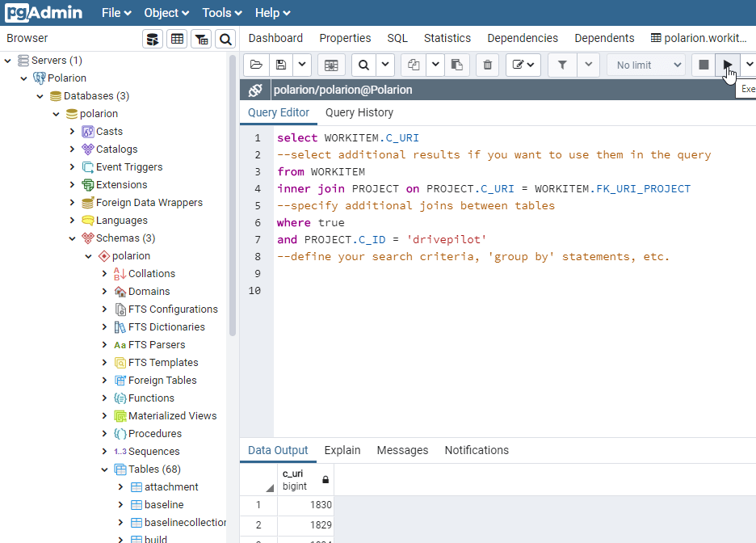Image resolution: width=756 pixels, height=543 pixels.
Task: Collapse the Tables (68) node
Action: (x=105, y=469)
